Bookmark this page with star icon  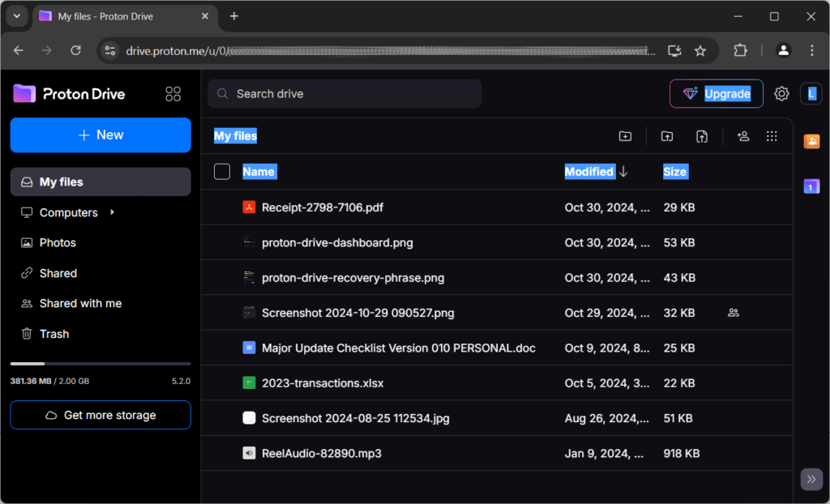pos(700,51)
